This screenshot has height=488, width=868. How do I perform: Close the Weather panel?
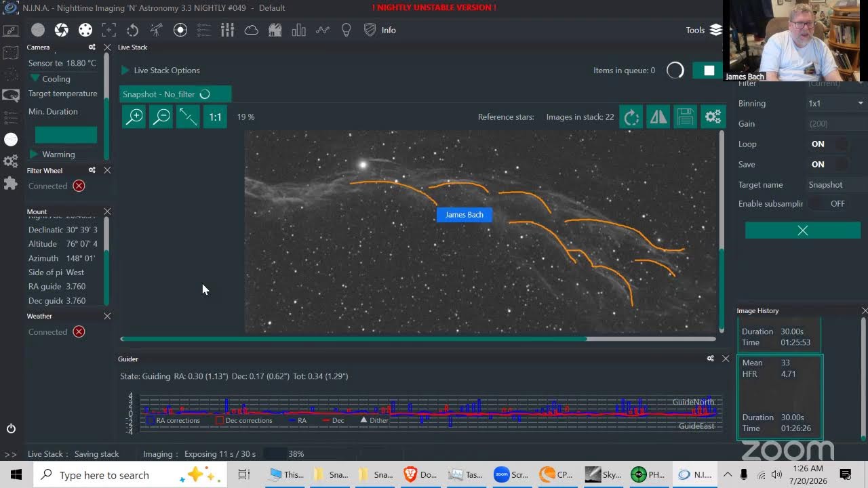(x=107, y=316)
